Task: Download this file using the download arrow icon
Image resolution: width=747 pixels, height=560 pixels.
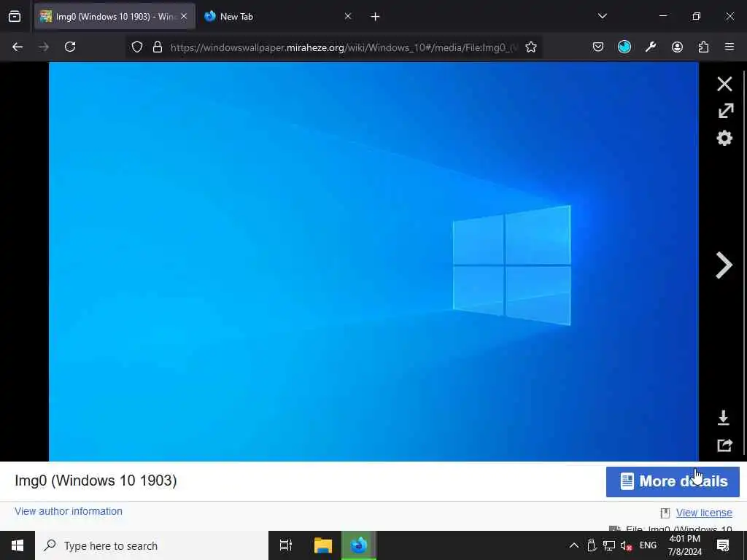Action: 723,418
